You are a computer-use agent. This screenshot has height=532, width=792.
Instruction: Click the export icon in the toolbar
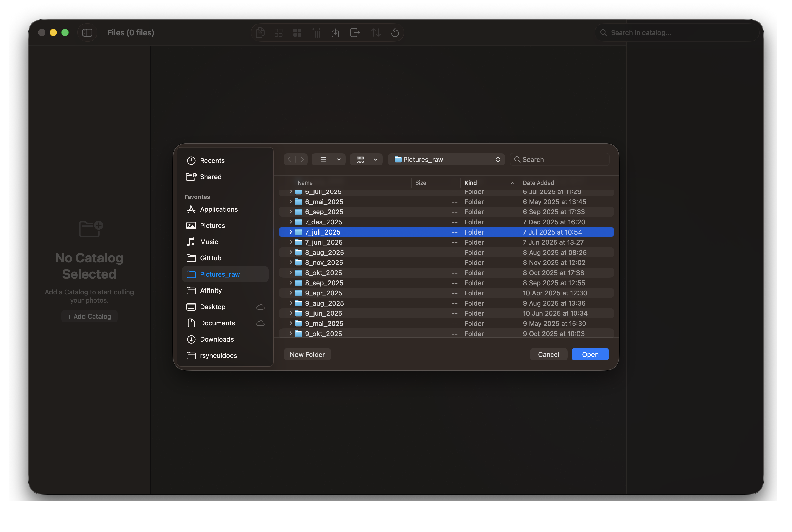tap(355, 32)
